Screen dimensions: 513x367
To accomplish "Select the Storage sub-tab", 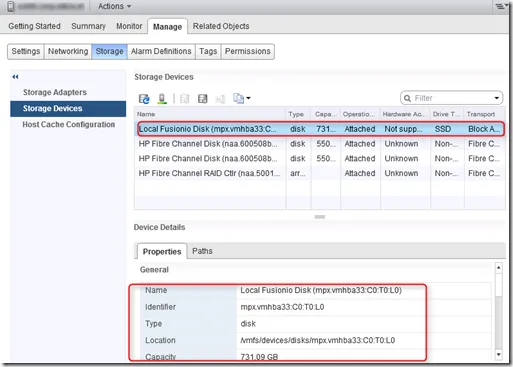I will pyautogui.click(x=109, y=51).
